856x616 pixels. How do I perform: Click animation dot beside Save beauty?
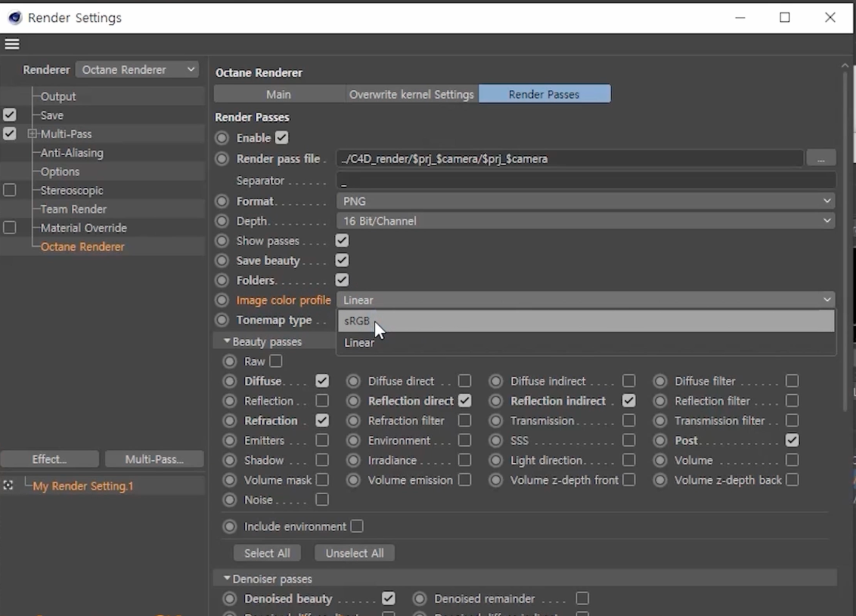point(222,261)
